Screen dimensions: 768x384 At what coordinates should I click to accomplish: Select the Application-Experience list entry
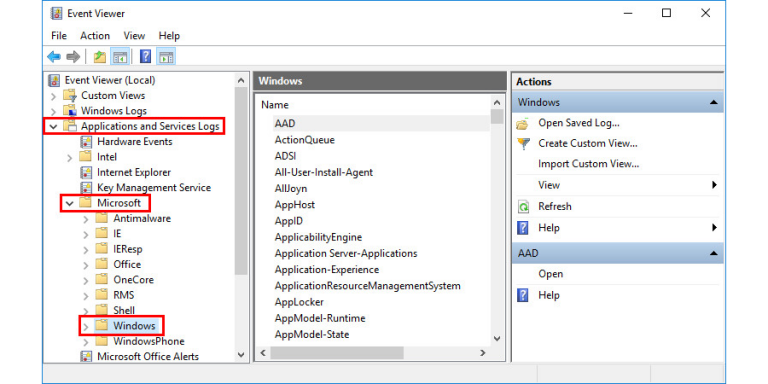[x=327, y=269]
